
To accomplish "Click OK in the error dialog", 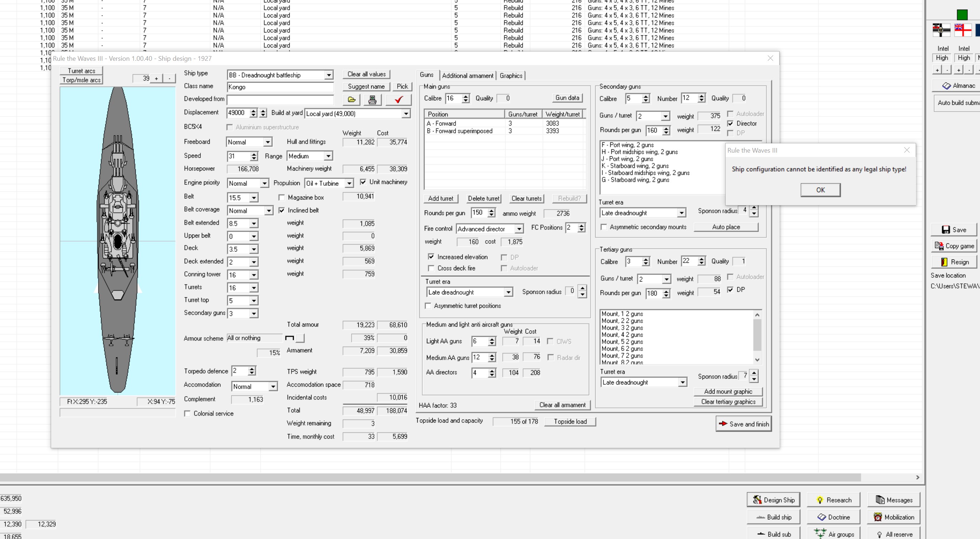I will [820, 190].
